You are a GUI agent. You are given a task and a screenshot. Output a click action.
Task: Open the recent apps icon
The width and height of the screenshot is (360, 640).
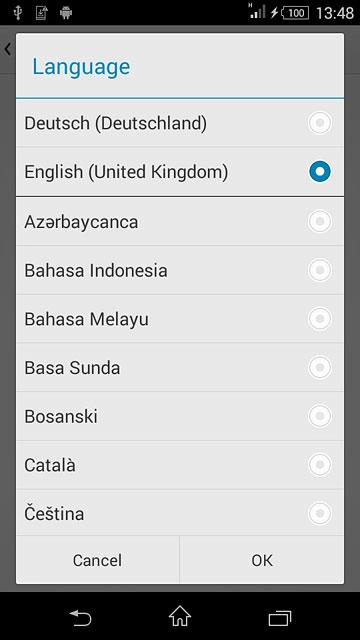click(280, 618)
